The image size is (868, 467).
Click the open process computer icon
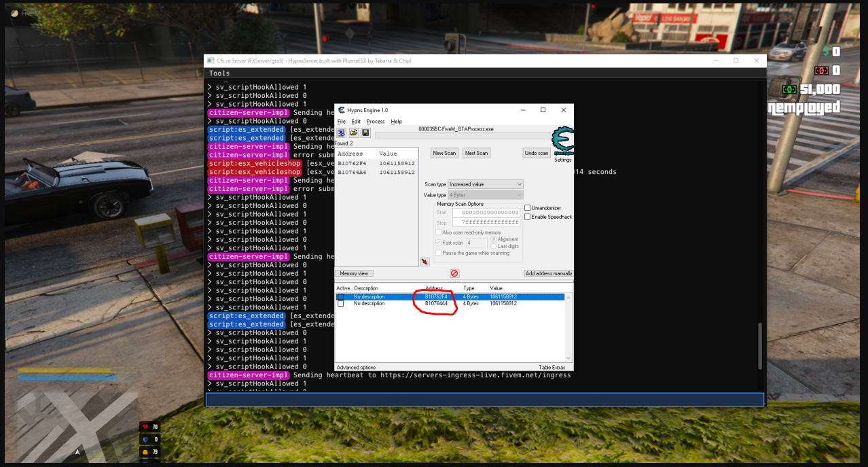coord(342,133)
